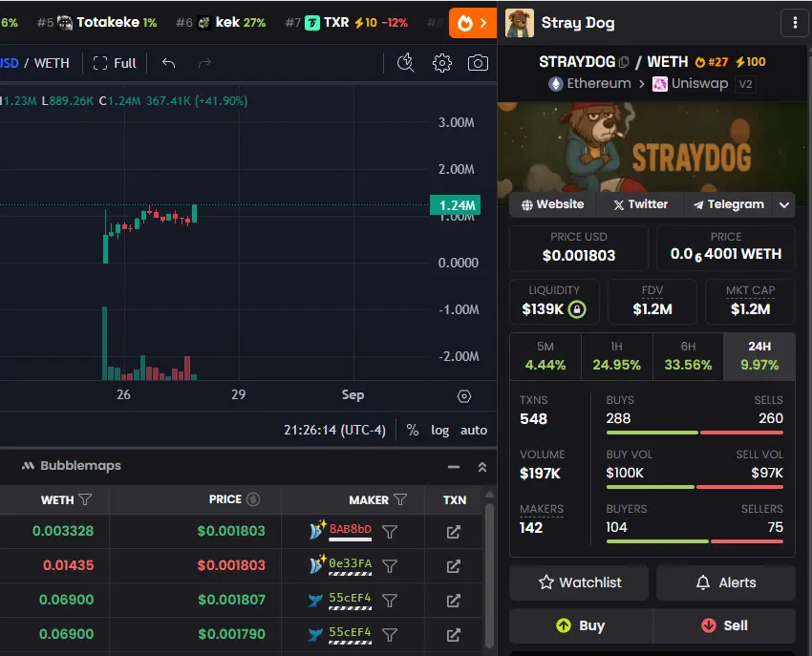Open the price scale settings icon
Viewport: 812px width, 656px height.
(464, 396)
